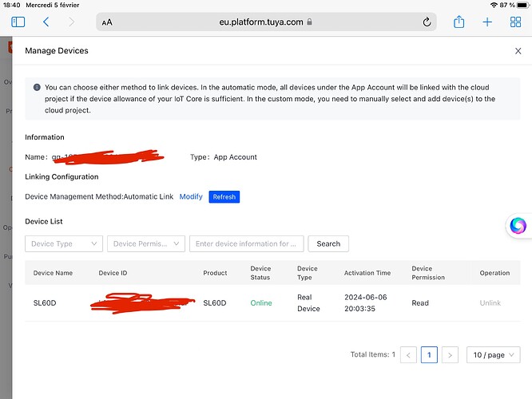Open the text size AA menu
The image size is (532, 399).
pos(107,22)
